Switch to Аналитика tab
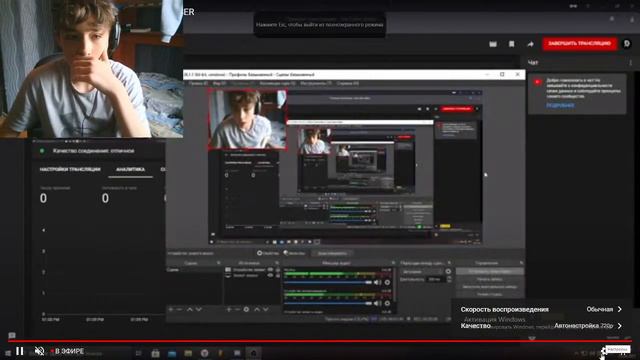 (x=130, y=169)
